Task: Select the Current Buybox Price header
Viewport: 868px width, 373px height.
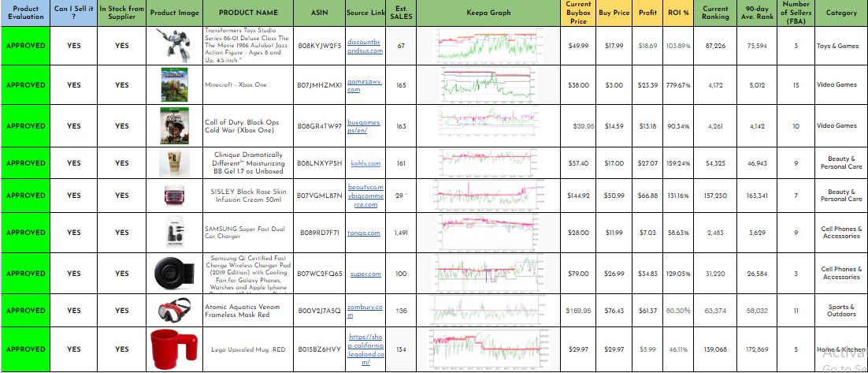Action: click(578, 13)
